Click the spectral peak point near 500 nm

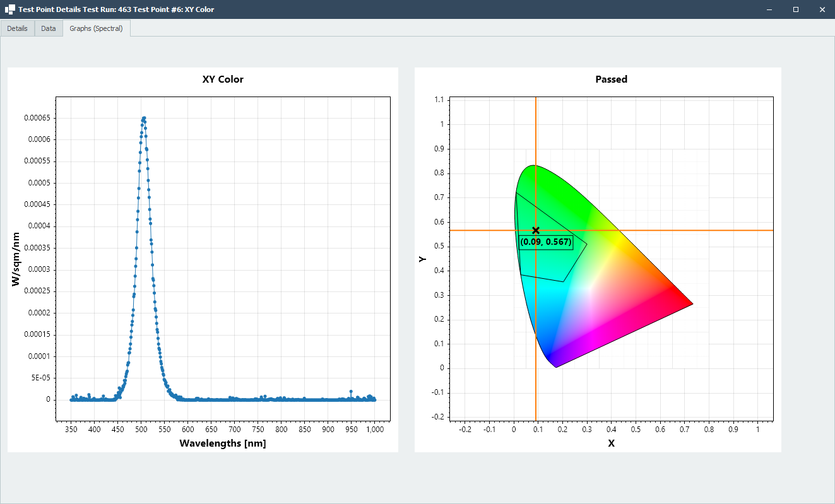(x=144, y=118)
